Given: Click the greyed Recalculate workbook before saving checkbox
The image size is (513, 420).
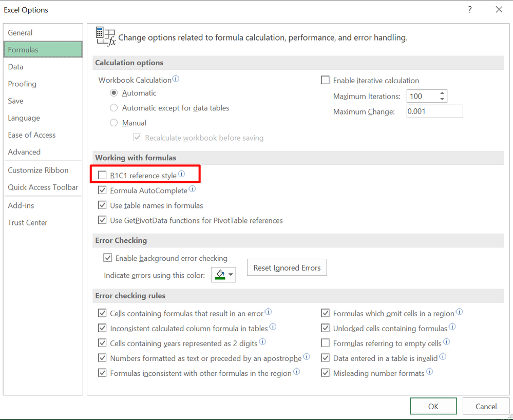Looking at the screenshot, I should coord(137,138).
